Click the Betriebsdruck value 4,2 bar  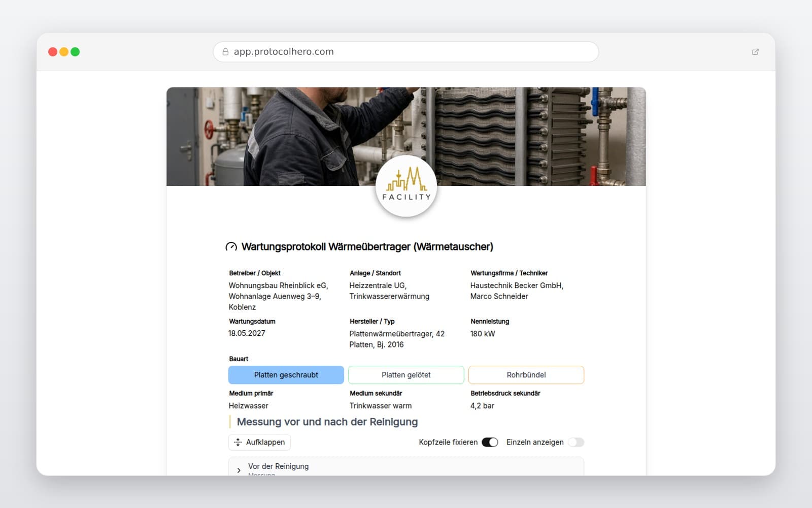pyautogui.click(x=482, y=406)
